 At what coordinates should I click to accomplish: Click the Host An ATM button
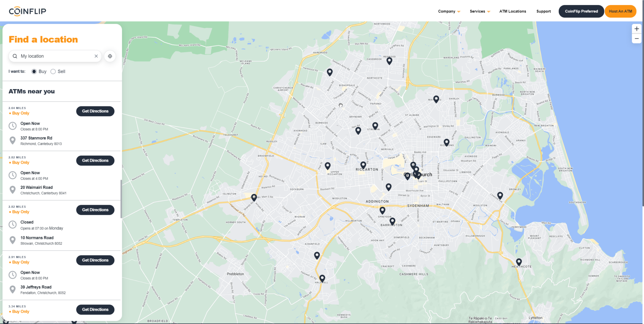point(620,11)
